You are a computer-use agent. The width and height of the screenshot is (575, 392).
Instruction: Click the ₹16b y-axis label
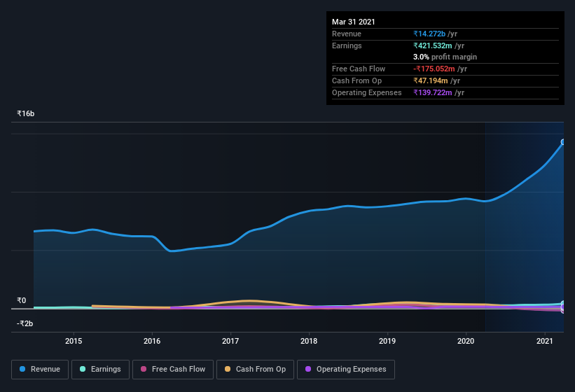click(26, 113)
